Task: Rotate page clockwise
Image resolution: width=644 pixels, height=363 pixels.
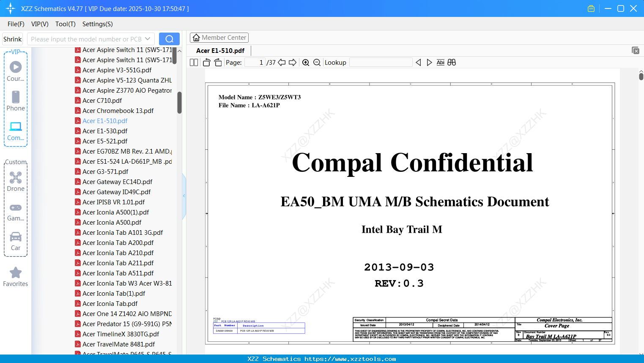Action: 218,63
